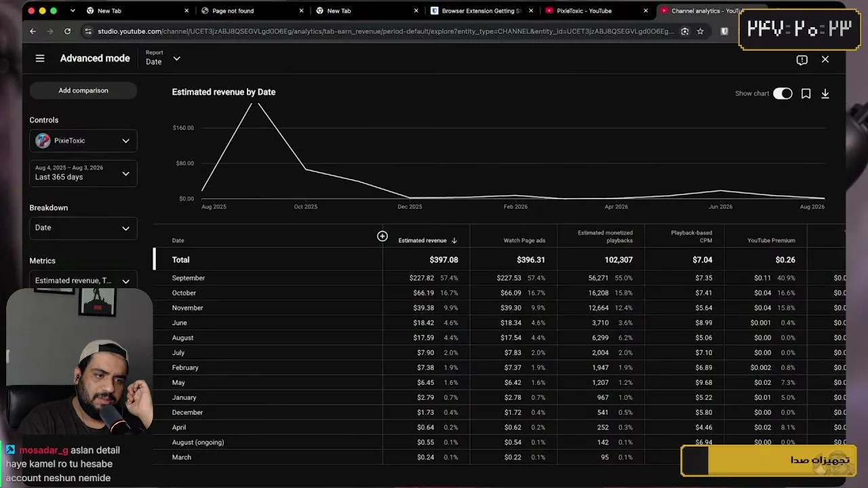Select the June row
The height and width of the screenshot is (488, 868).
click(x=499, y=323)
